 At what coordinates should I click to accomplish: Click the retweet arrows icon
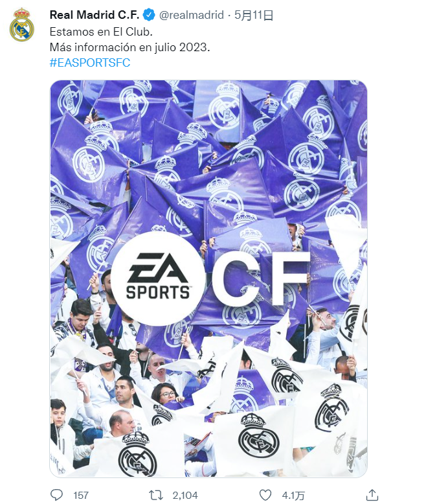point(156,495)
